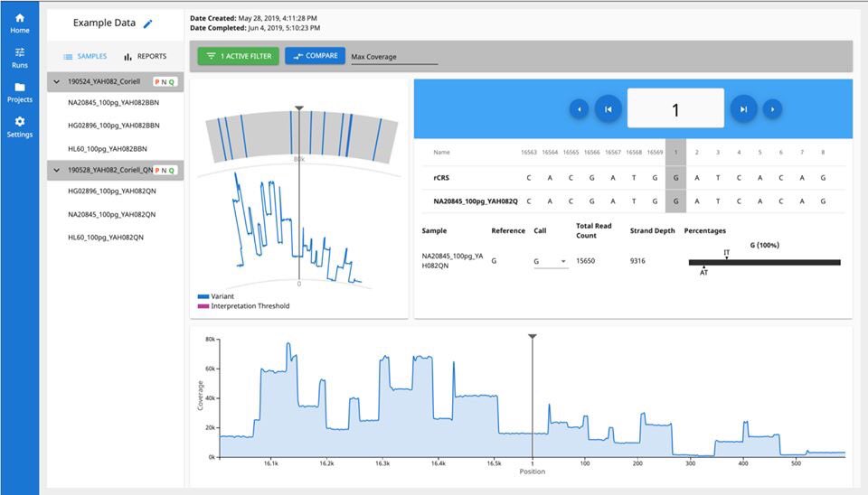Click position marker atop circular variant plot
The image size is (868, 495).
point(299,108)
